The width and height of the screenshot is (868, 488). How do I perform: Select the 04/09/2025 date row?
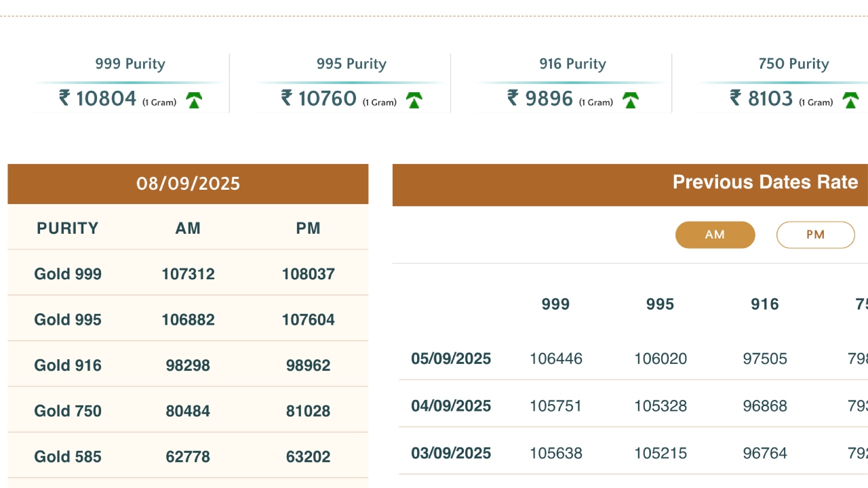click(451, 406)
